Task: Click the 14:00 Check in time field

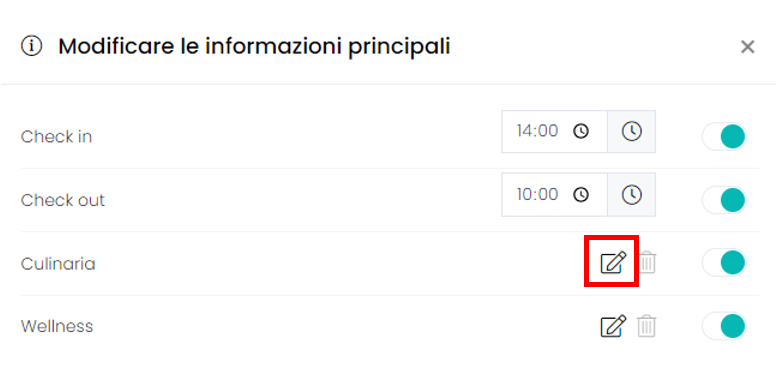Action: (x=554, y=132)
